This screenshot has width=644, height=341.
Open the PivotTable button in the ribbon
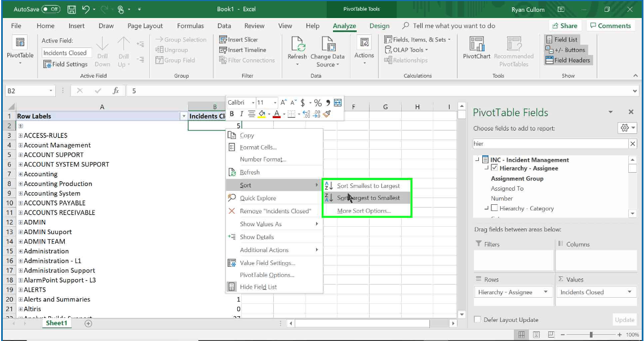pyautogui.click(x=20, y=51)
